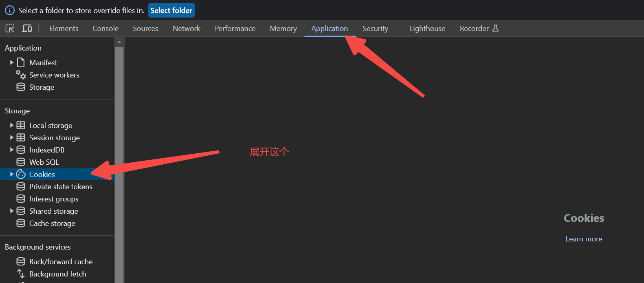The image size is (644, 283).
Task: Click the Interest groups database icon
Action: [21, 199]
